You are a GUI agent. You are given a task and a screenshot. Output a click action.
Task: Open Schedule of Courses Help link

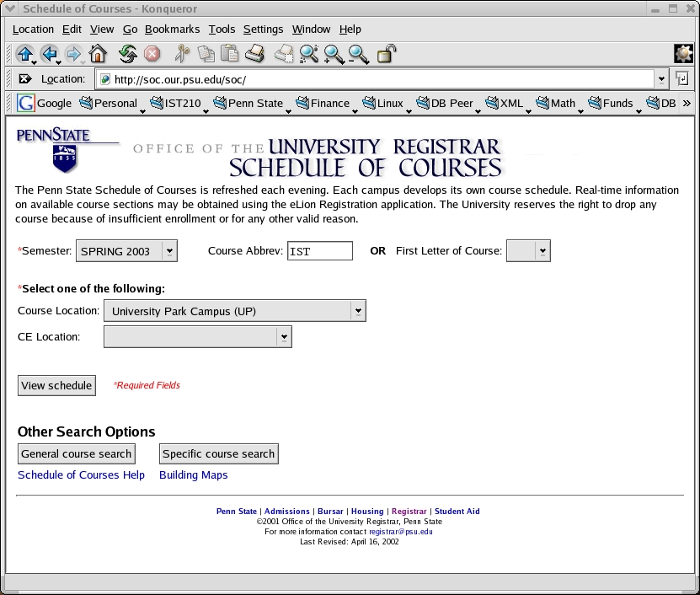[x=81, y=474]
